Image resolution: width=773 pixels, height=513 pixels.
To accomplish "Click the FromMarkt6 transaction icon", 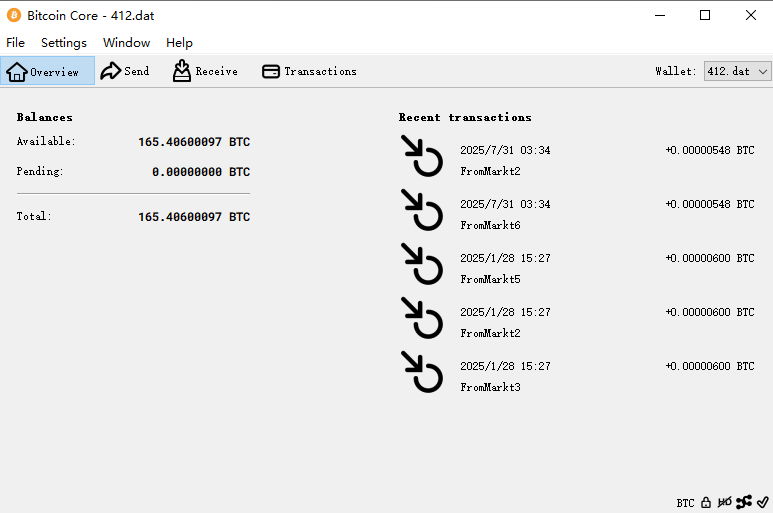I will pyautogui.click(x=422, y=211).
